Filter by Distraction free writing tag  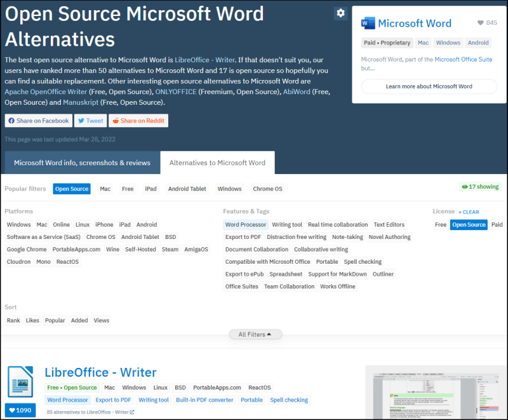click(x=297, y=237)
